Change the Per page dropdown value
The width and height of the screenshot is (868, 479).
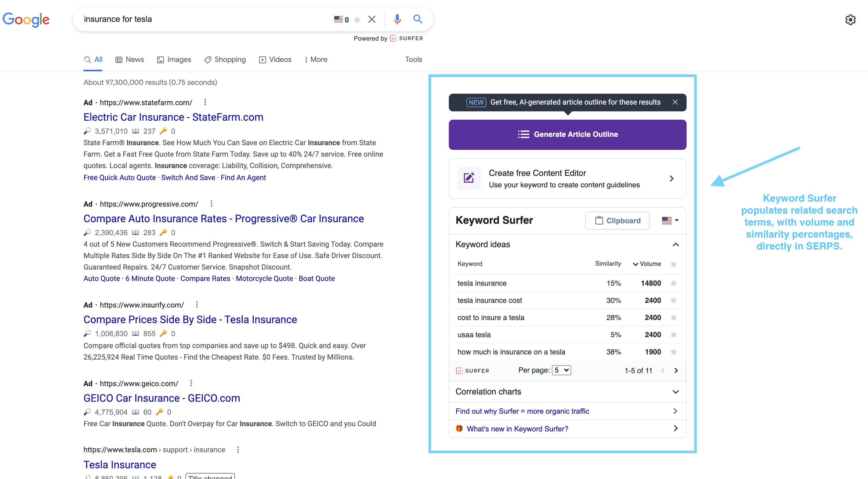click(x=561, y=370)
